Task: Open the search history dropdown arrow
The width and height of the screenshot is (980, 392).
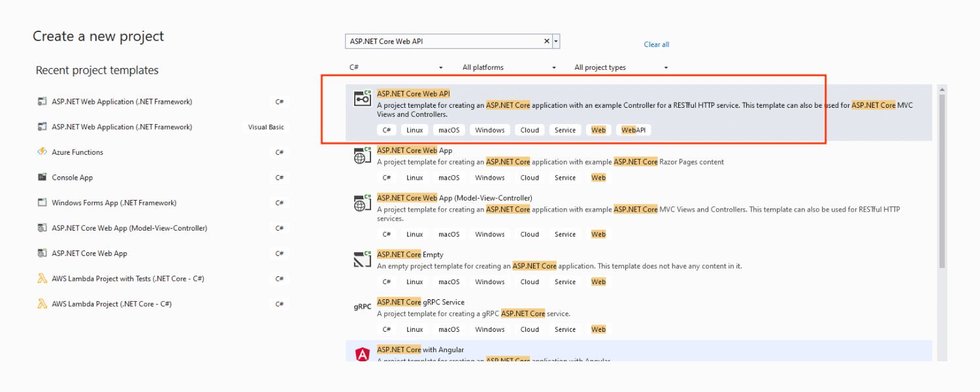Action: coord(556,41)
